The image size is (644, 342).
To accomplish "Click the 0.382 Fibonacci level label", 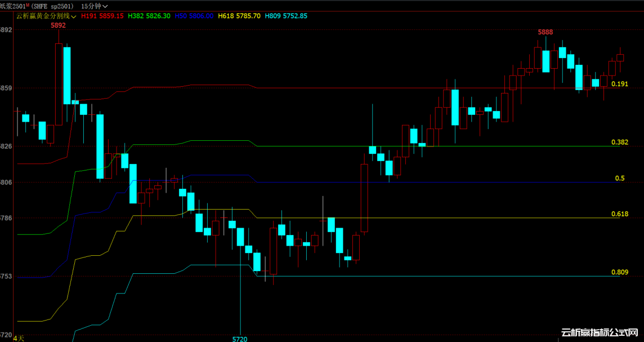I will pos(620,142).
